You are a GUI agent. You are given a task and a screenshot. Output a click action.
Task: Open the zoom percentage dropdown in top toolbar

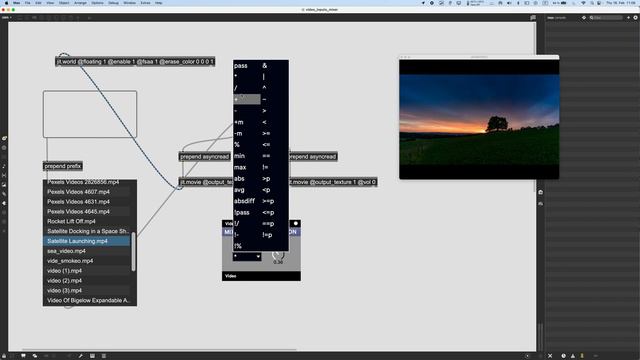tap(7, 18)
